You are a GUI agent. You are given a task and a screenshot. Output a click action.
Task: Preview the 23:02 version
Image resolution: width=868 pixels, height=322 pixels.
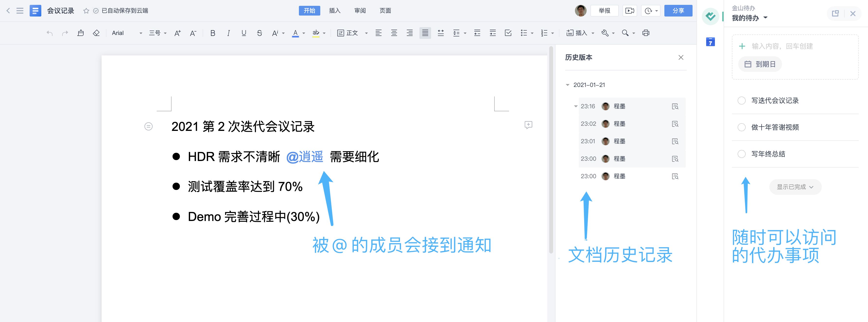point(675,124)
